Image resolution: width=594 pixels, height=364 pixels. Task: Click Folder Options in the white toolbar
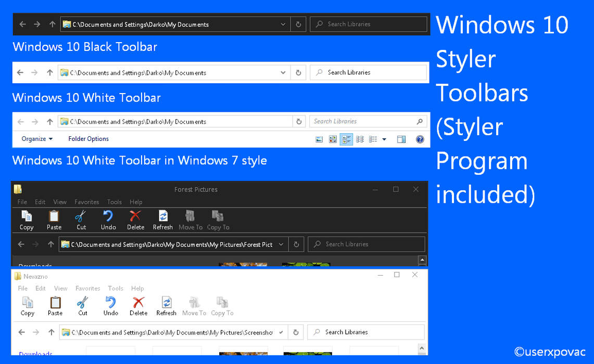click(88, 139)
